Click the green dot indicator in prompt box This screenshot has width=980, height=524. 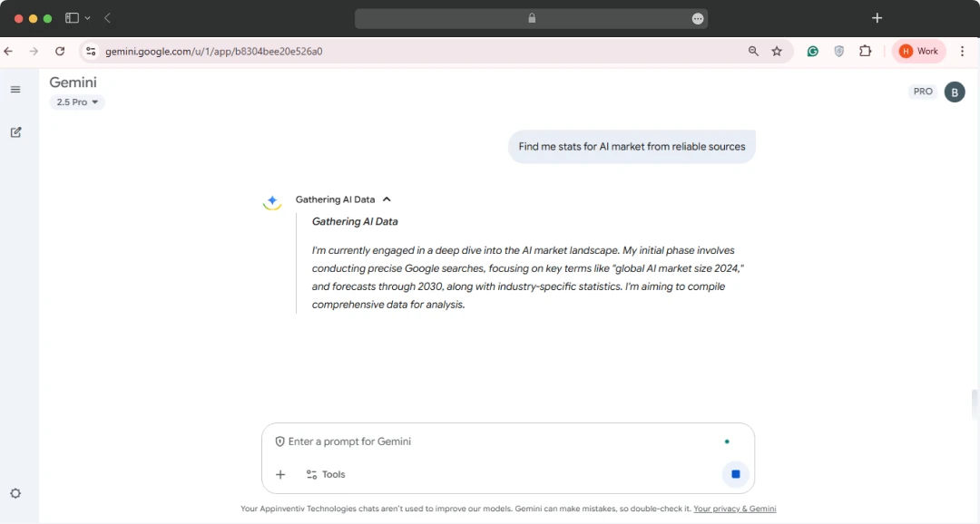point(727,442)
